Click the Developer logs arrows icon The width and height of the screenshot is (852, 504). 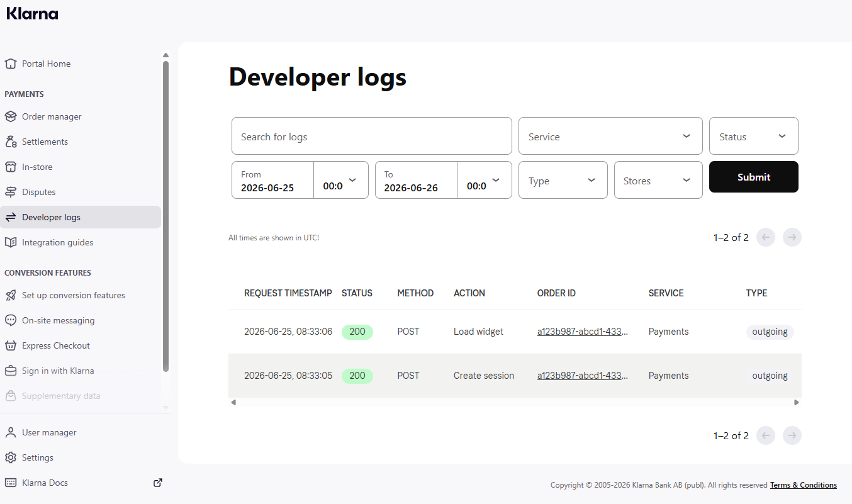10,217
